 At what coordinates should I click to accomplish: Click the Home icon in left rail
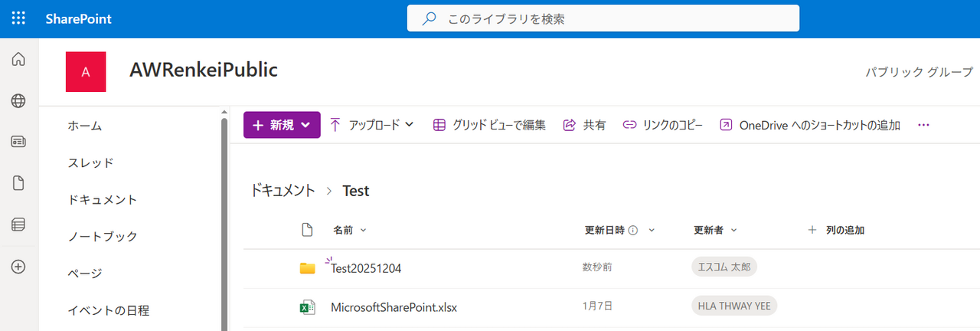[18, 60]
